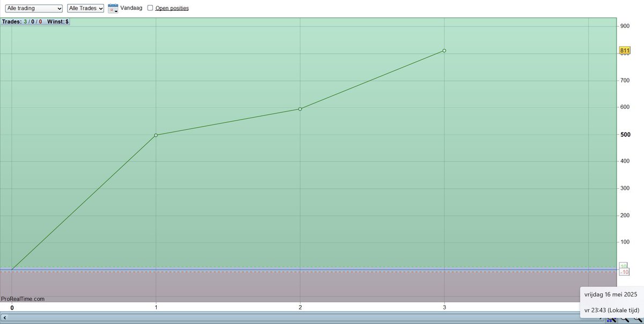Viewport: 644px width, 324px height.
Task: Click the 100 y-axis label
Action: click(x=625, y=242)
